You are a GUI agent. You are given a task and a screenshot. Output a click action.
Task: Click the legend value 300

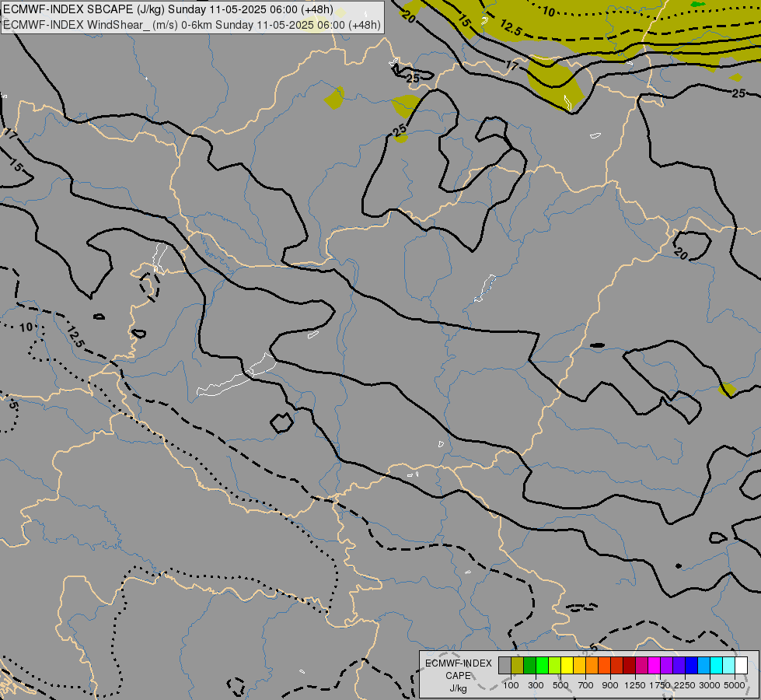pos(536,685)
